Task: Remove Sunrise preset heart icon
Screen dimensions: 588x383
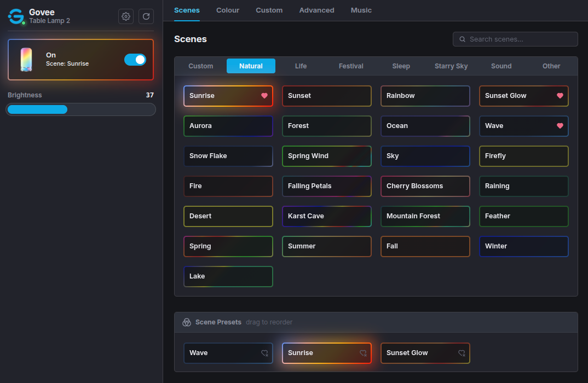Action: (363, 353)
